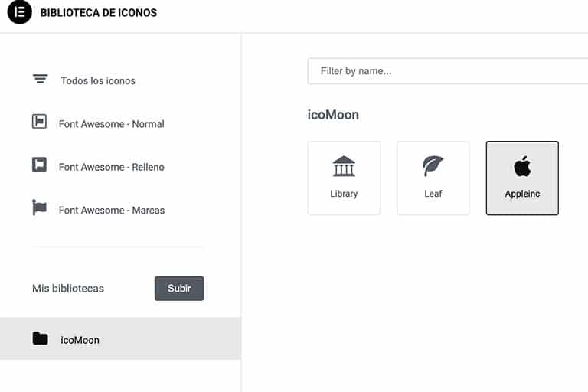Click the Elementor logo icon

click(x=19, y=12)
